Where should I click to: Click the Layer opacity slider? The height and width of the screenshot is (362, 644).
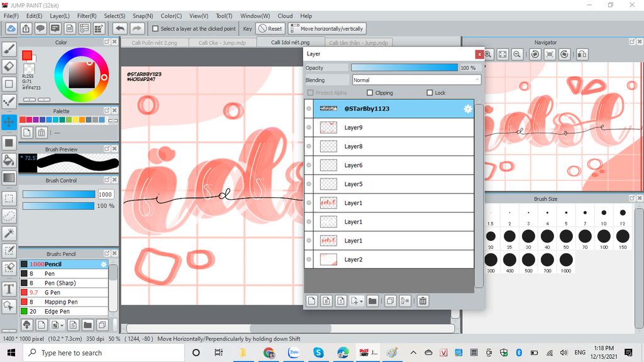pos(404,68)
